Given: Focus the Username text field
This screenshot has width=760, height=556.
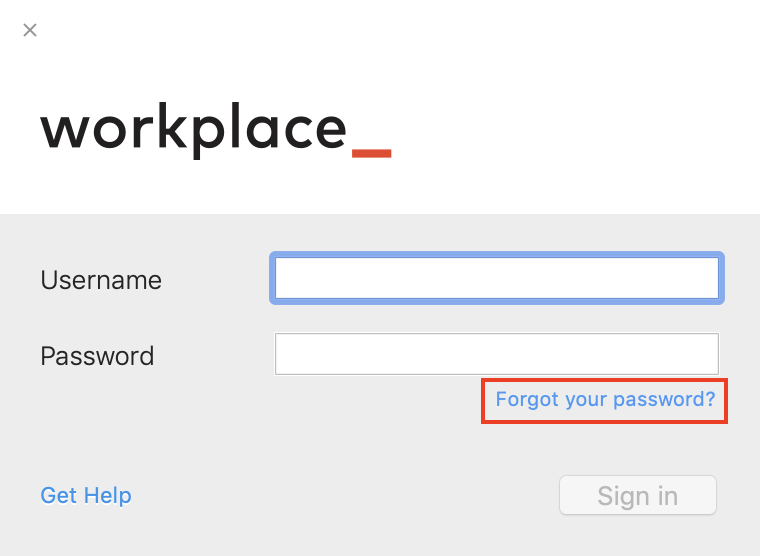Looking at the screenshot, I should pyautogui.click(x=497, y=278).
